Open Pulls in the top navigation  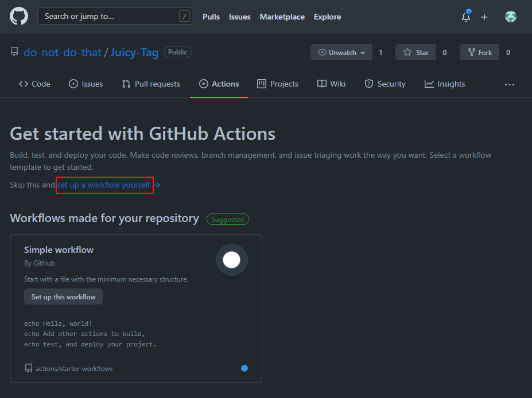pyautogui.click(x=211, y=17)
